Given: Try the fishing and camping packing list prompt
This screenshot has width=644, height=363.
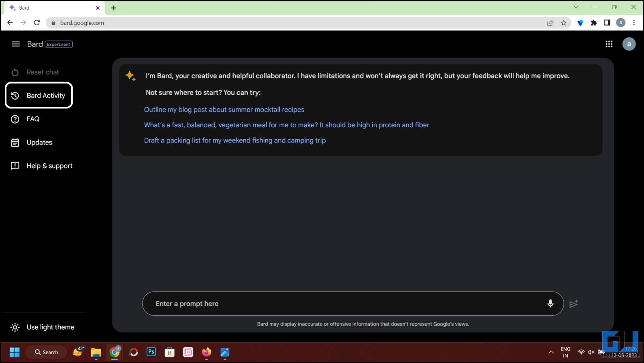Looking at the screenshot, I should pyautogui.click(x=235, y=141).
